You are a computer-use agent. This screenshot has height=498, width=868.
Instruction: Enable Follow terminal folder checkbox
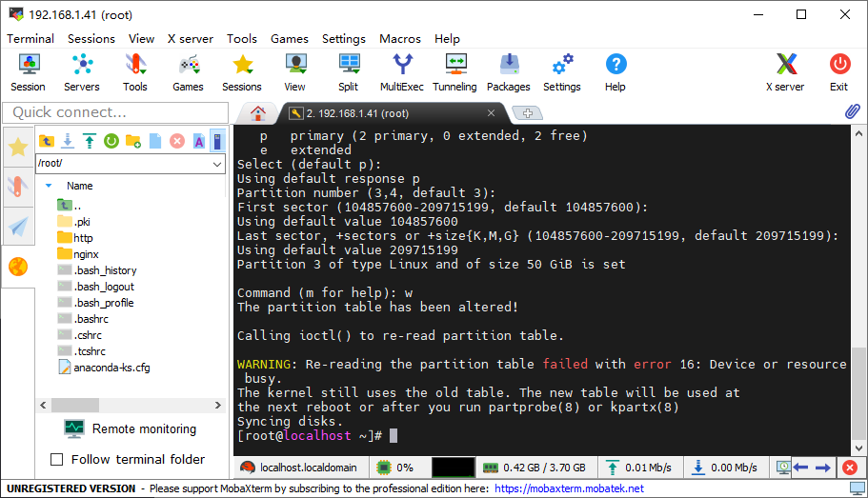(x=56, y=459)
